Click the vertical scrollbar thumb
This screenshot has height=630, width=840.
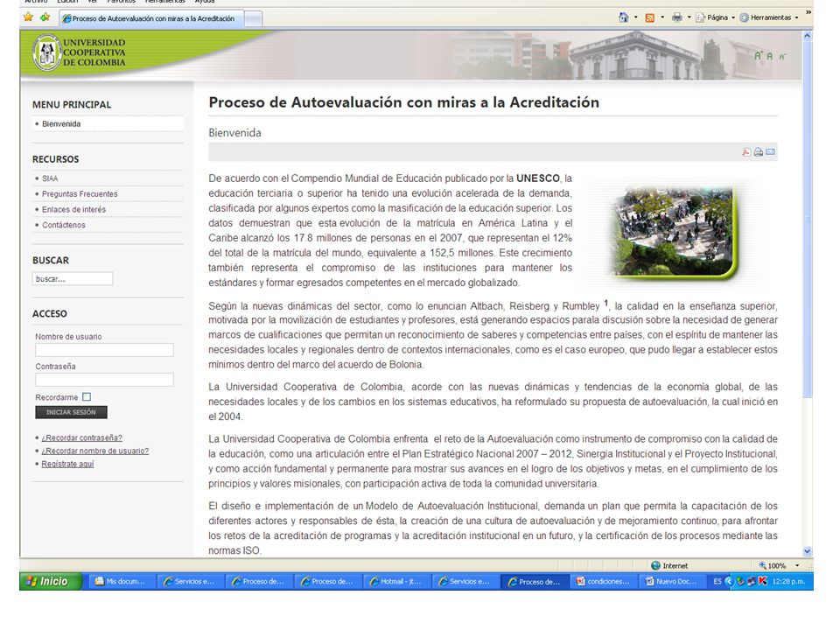point(808,220)
